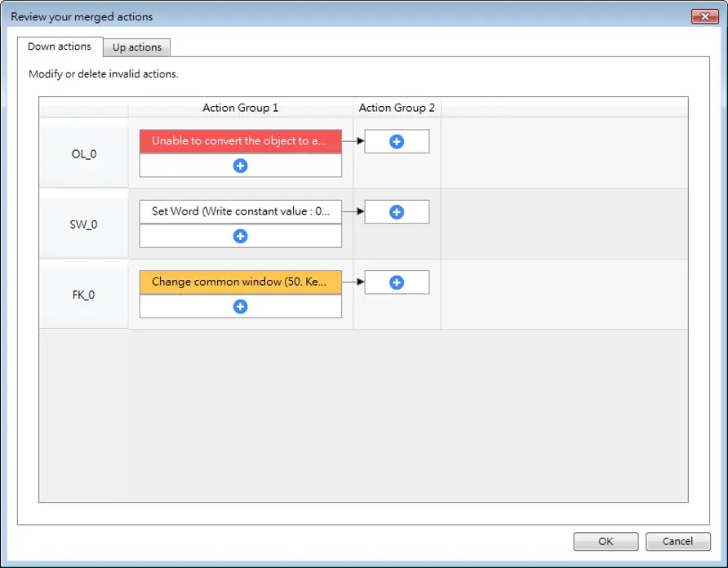Add SW_0 action in Action Group 2

[x=397, y=212]
